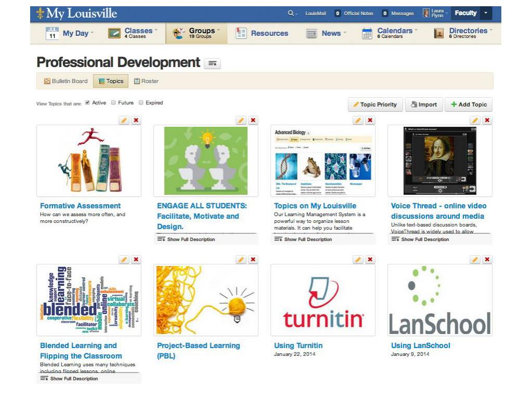
Task: Click the Calendars icon
Action: (x=367, y=34)
